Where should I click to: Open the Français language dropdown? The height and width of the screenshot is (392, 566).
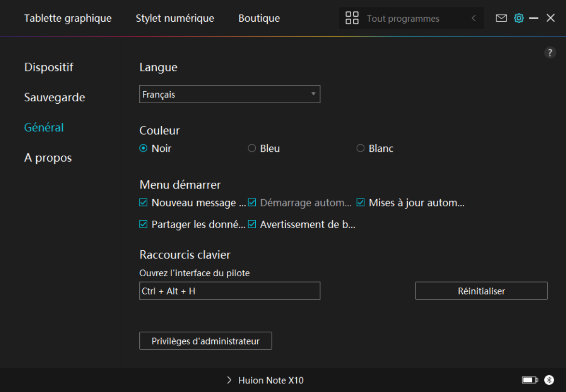pos(230,95)
